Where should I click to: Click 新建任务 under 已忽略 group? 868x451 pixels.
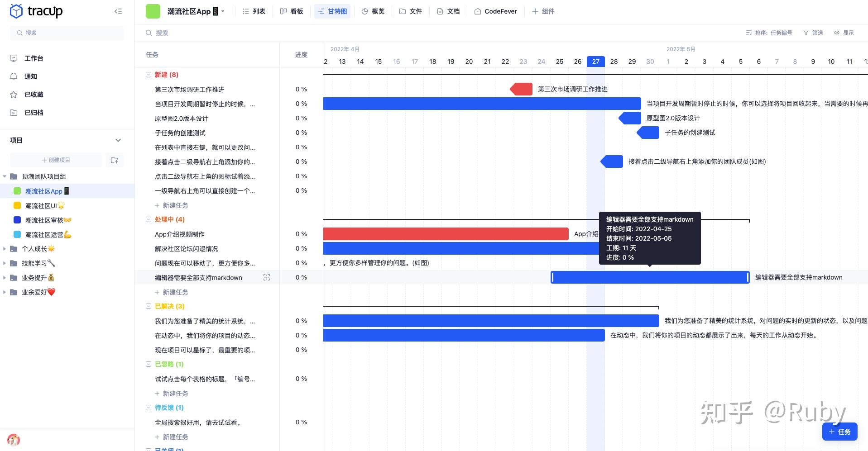click(x=172, y=394)
